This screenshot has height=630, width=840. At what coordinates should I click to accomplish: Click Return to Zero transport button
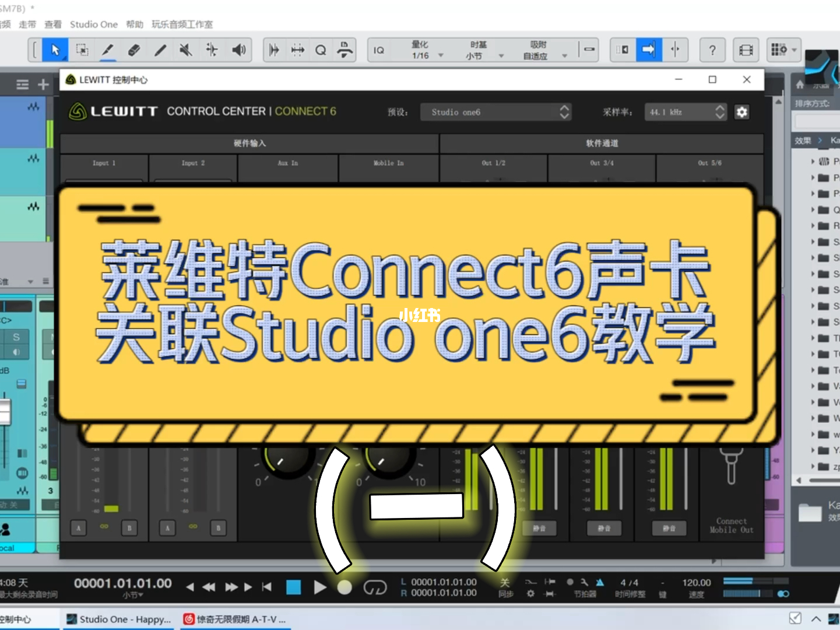267,587
